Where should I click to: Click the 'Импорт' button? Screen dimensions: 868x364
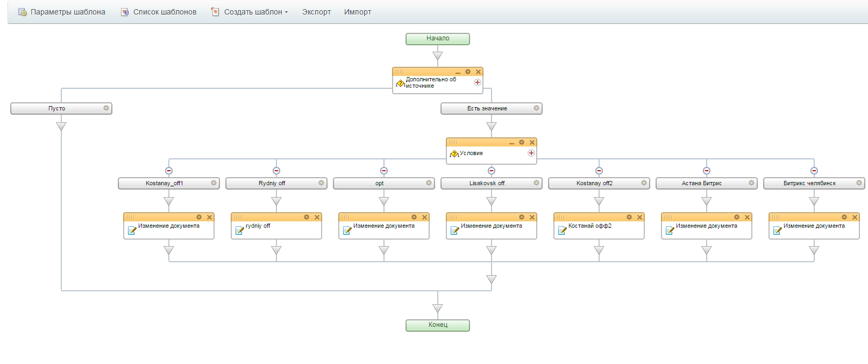(358, 12)
